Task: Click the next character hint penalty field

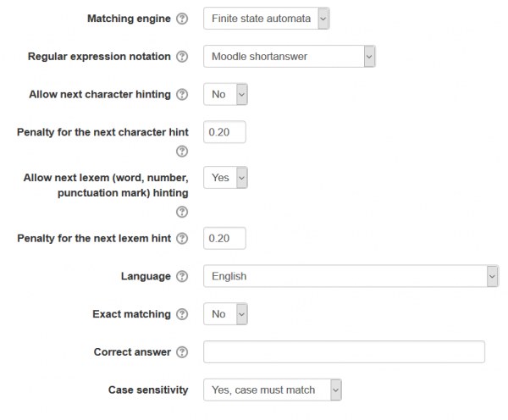Action: 224,132
